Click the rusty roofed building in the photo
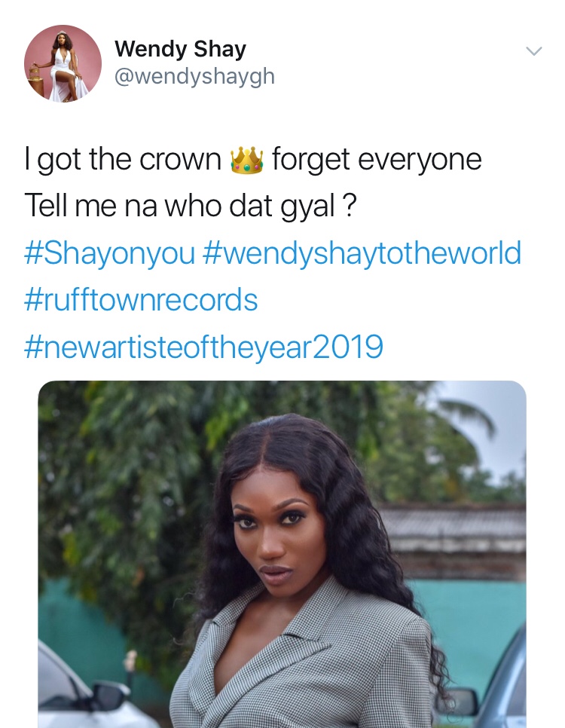Screen dimensions: 565x728 coord(453,539)
